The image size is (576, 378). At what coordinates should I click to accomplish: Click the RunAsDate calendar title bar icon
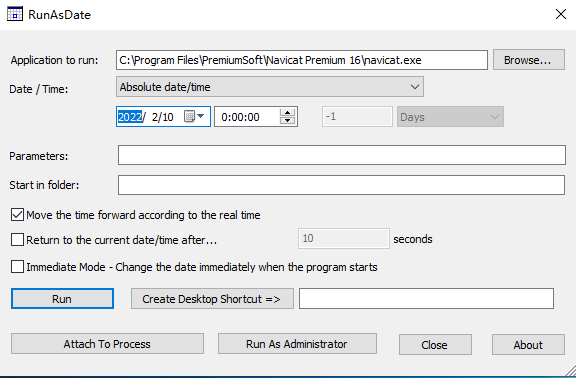15,14
